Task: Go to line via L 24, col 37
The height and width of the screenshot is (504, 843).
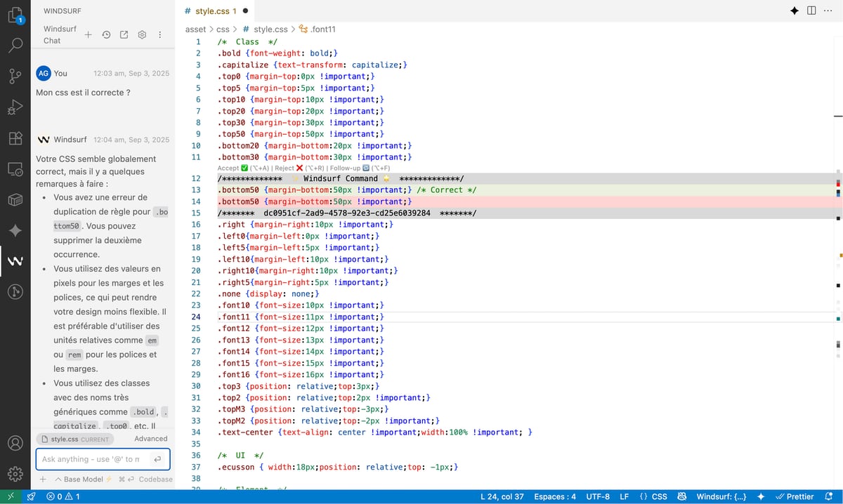Action: 502,496
